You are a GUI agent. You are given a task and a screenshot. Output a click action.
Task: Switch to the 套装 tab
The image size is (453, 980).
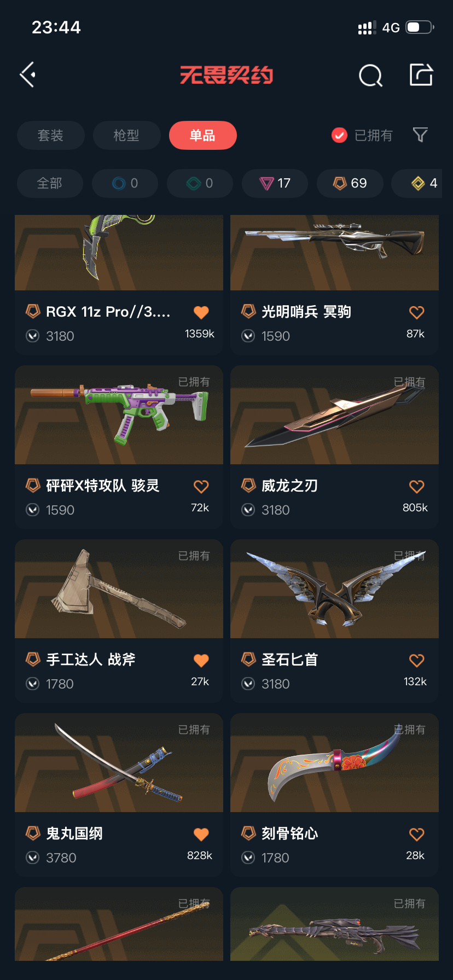tap(51, 135)
